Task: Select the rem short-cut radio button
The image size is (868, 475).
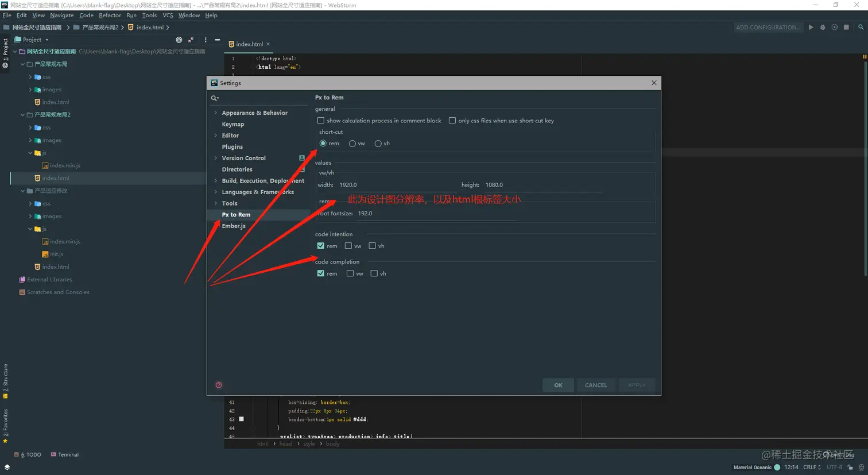Action: click(323, 143)
